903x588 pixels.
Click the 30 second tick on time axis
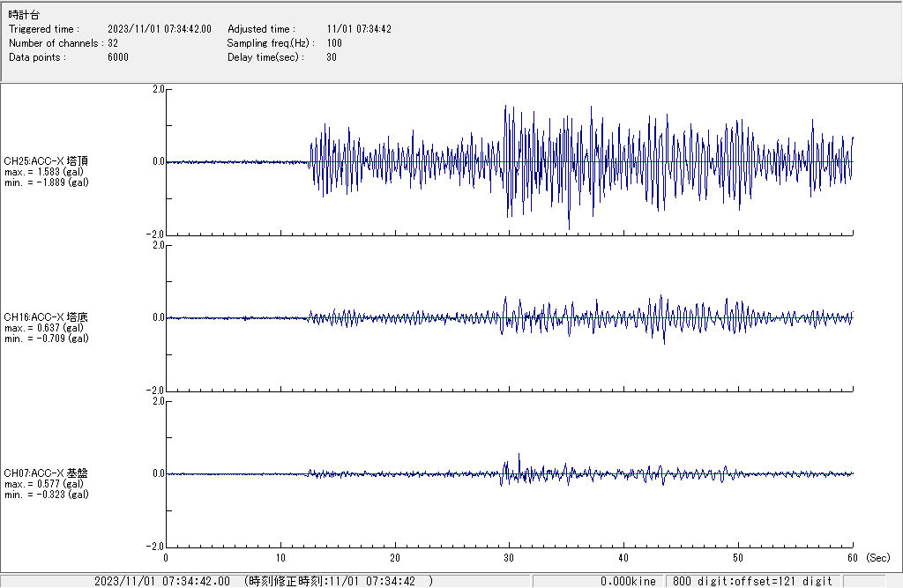[x=509, y=558]
